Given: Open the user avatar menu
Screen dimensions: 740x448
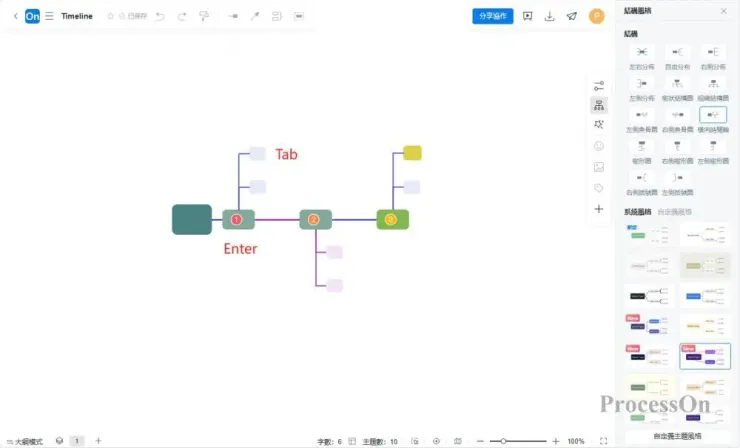Looking at the screenshot, I should (597, 16).
